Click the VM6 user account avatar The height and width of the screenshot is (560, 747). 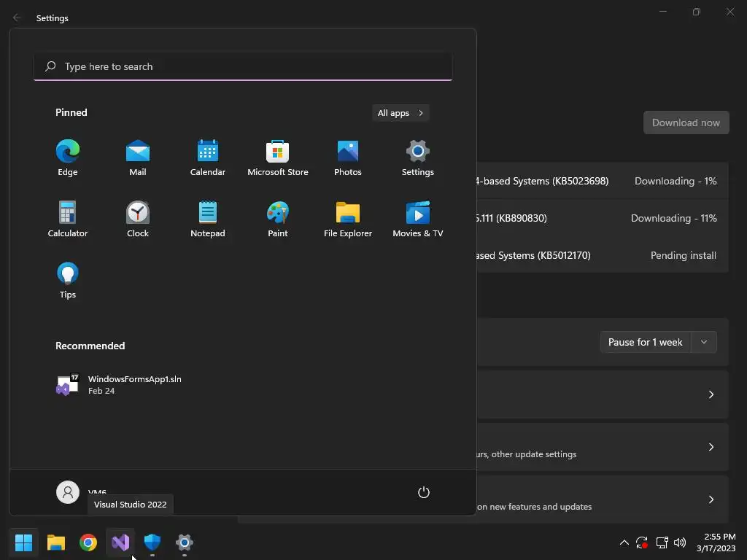pyautogui.click(x=68, y=492)
